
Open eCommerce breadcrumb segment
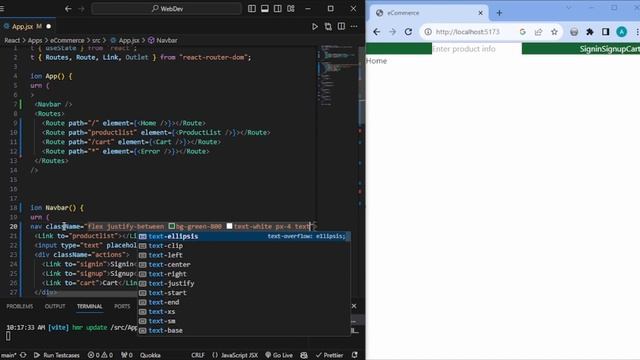pos(67,40)
